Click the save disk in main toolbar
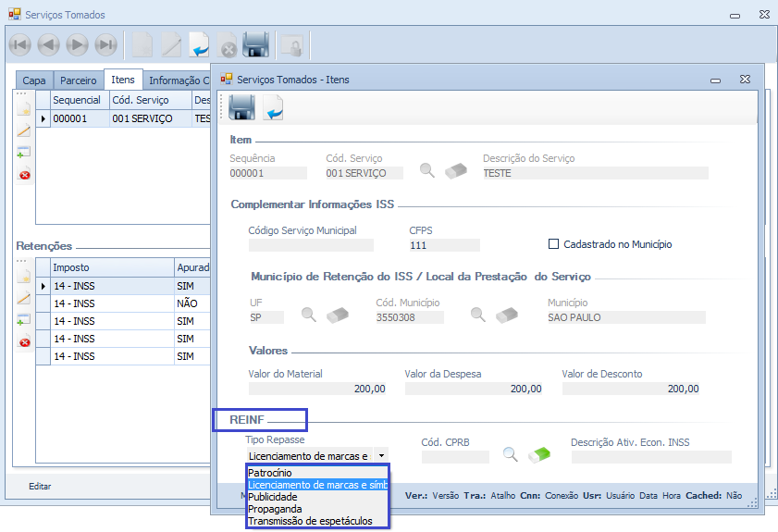The image size is (778, 532). 255,44
